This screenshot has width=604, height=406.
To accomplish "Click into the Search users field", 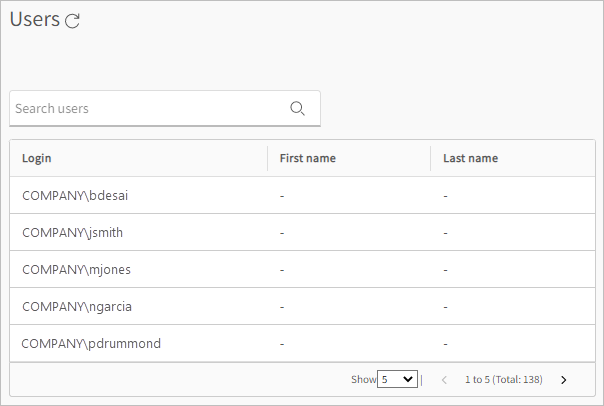I will 145,109.
